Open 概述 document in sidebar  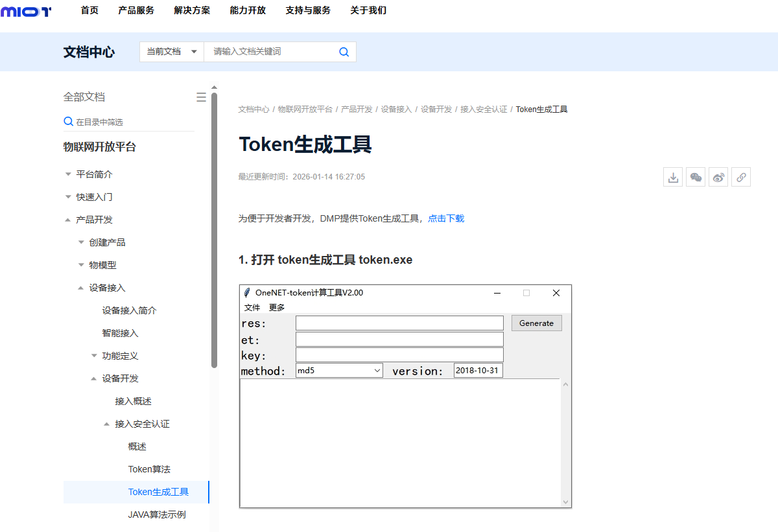pos(137,446)
